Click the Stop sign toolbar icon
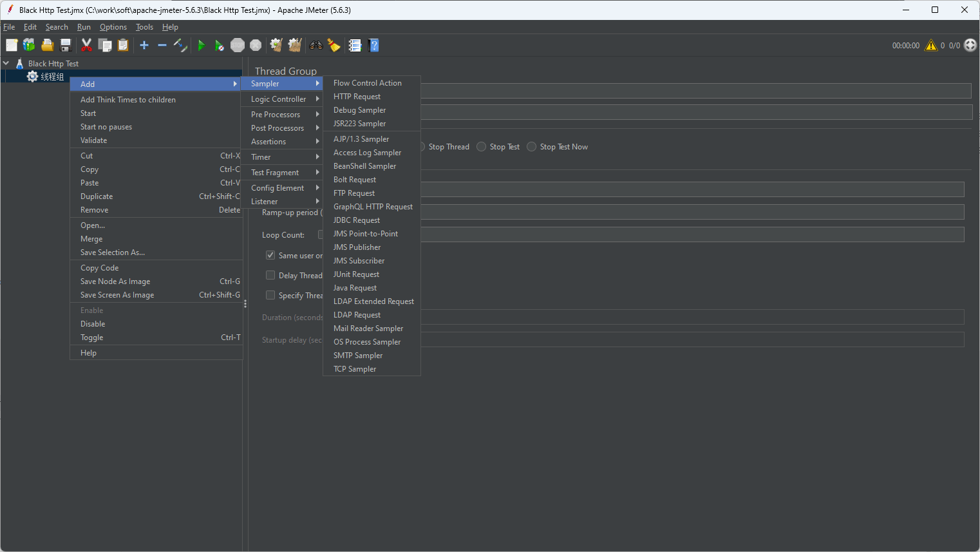This screenshot has width=980, height=552. [238, 45]
